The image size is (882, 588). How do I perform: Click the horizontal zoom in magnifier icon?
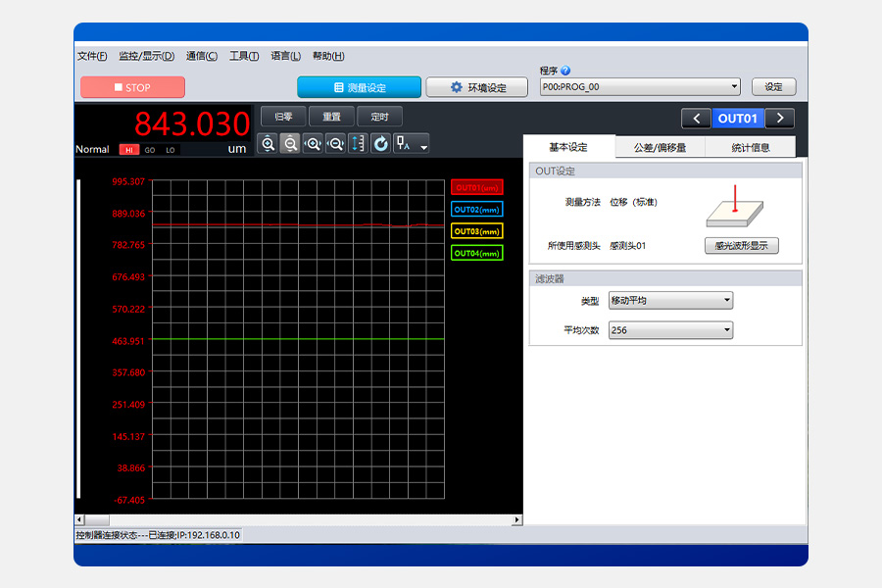pos(313,144)
